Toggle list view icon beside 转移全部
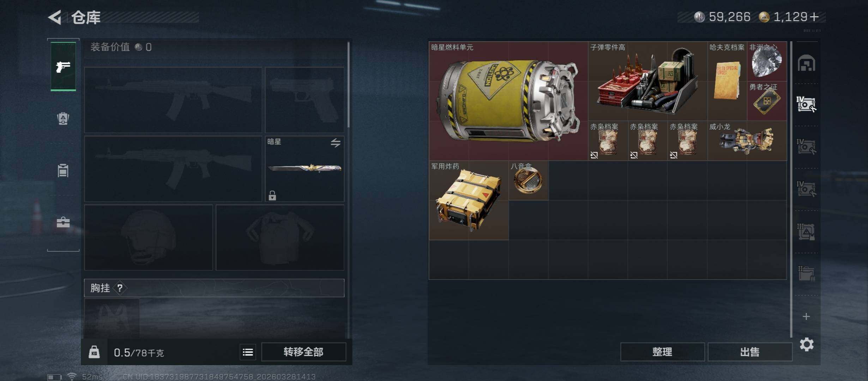 click(248, 352)
